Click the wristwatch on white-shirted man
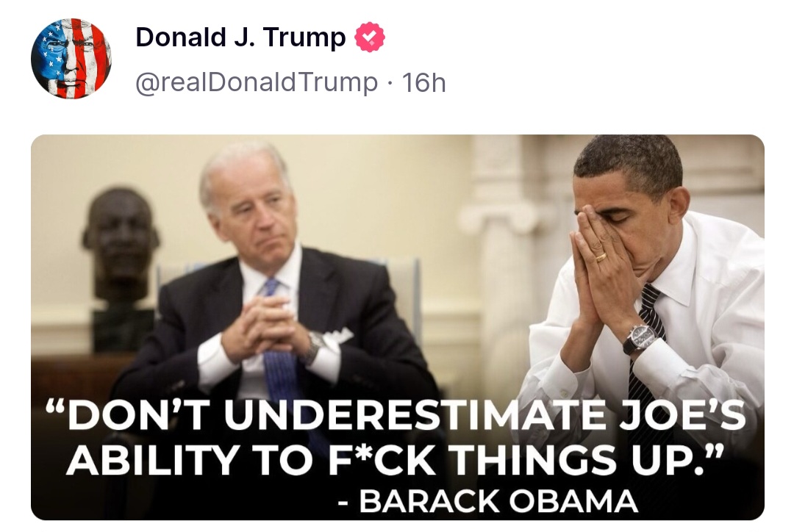This screenshot has height=532, width=794. pyautogui.click(x=642, y=337)
